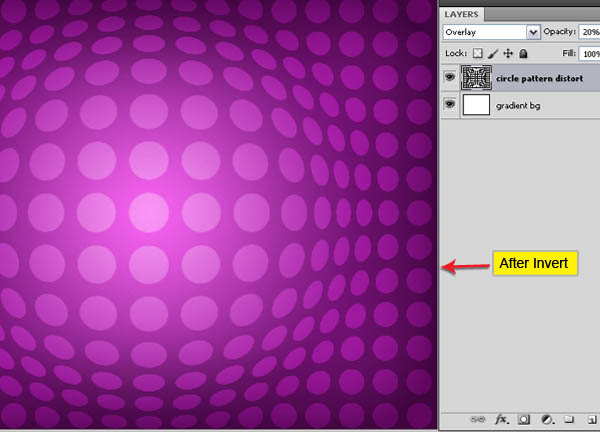Enable lock transparent pixels
Screen dimensions: 600x432
pyautogui.click(x=479, y=53)
